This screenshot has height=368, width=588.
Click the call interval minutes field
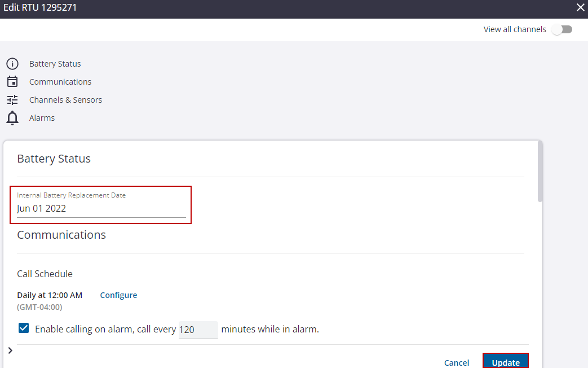click(198, 330)
